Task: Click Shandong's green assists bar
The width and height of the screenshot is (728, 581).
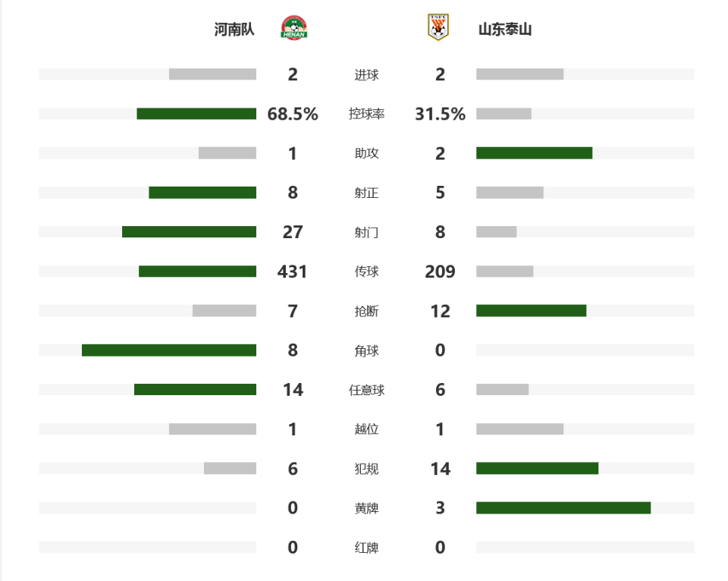Action: click(x=535, y=153)
